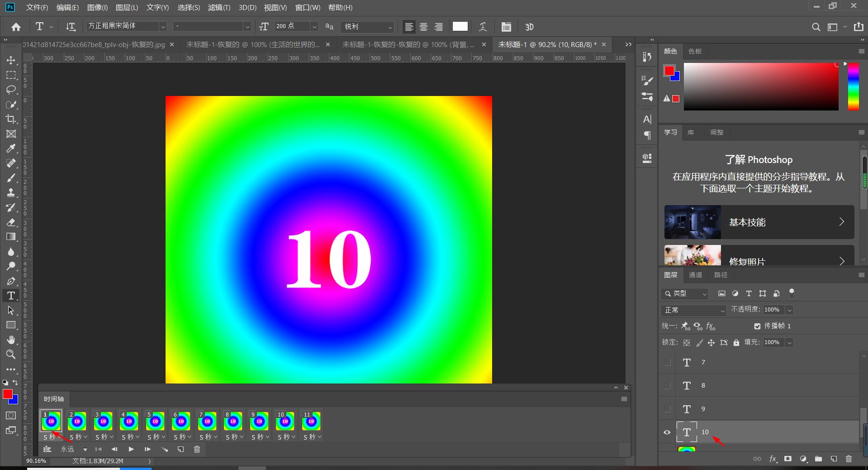Click center text alignment icon
This screenshot has height=470, width=868.
pos(423,27)
